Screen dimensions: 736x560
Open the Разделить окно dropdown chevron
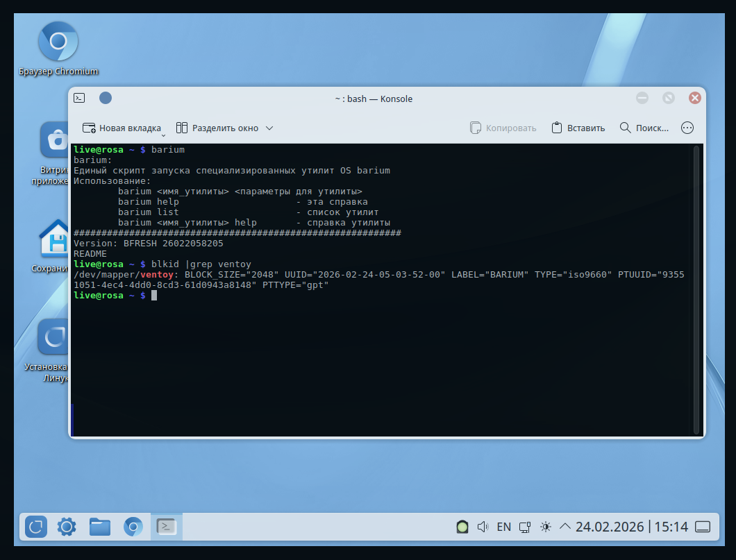click(269, 128)
